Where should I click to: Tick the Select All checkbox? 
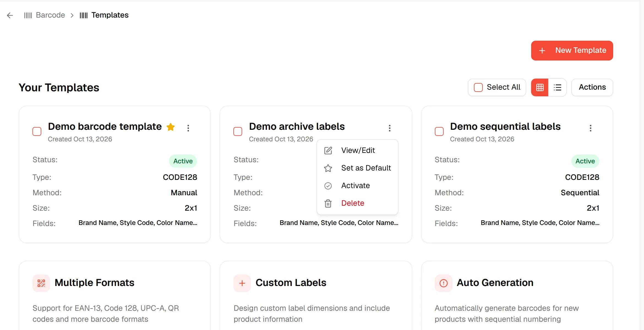(x=478, y=87)
